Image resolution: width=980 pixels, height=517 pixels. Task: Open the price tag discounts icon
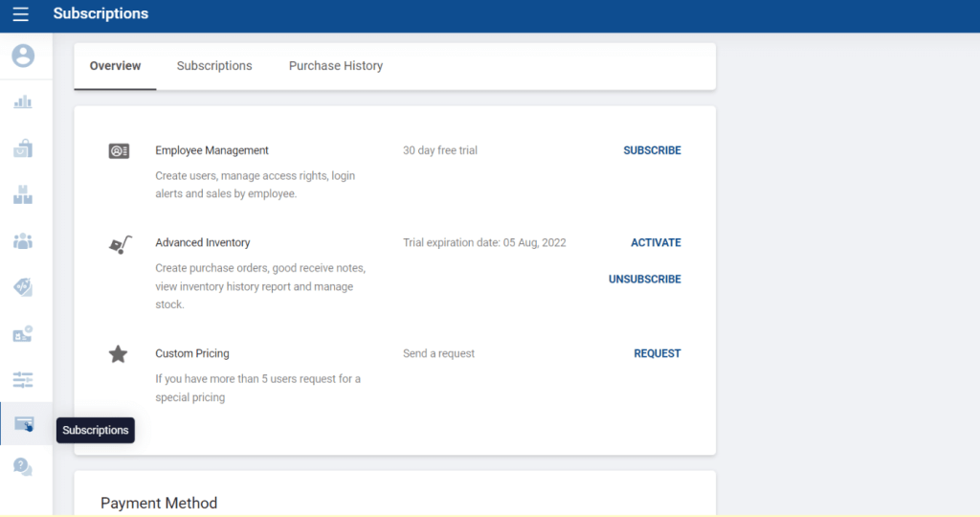23,287
